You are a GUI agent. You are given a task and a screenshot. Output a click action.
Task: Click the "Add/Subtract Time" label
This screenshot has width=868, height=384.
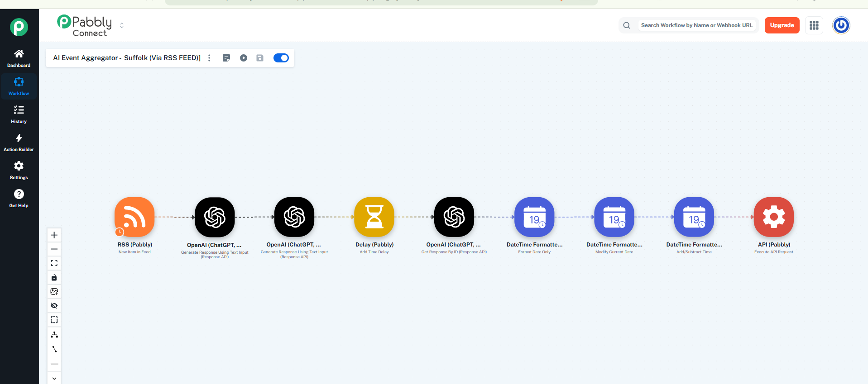point(694,252)
